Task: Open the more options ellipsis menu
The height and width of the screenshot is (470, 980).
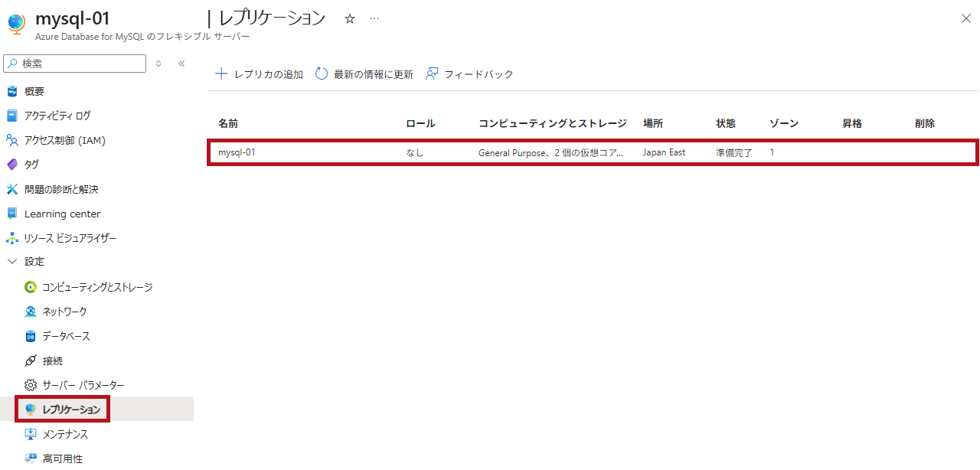Action: pyautogui.click(x=374, y=18)
